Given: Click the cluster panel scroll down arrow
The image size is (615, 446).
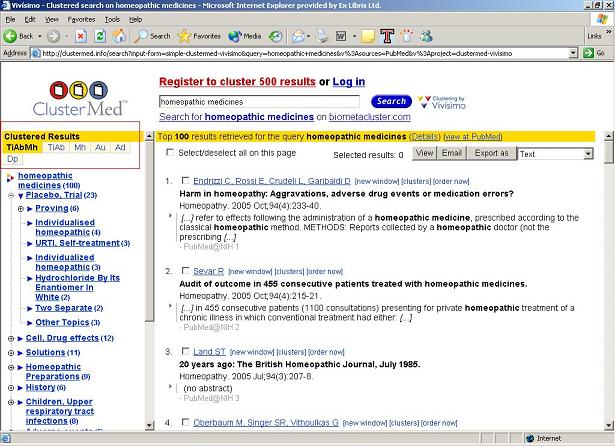Looking at the screenshot, I should coord(149,425).
